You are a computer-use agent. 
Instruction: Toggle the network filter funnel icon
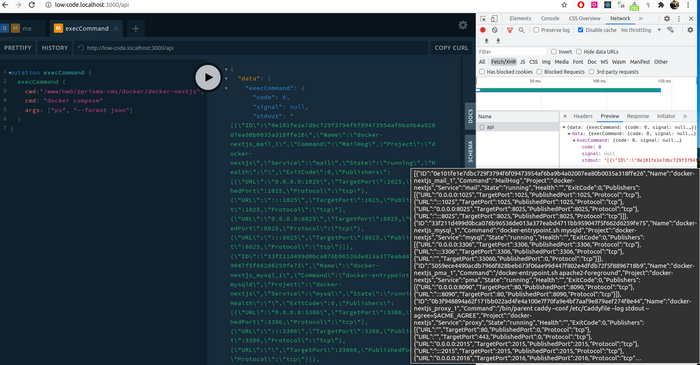tap(510, 30)
